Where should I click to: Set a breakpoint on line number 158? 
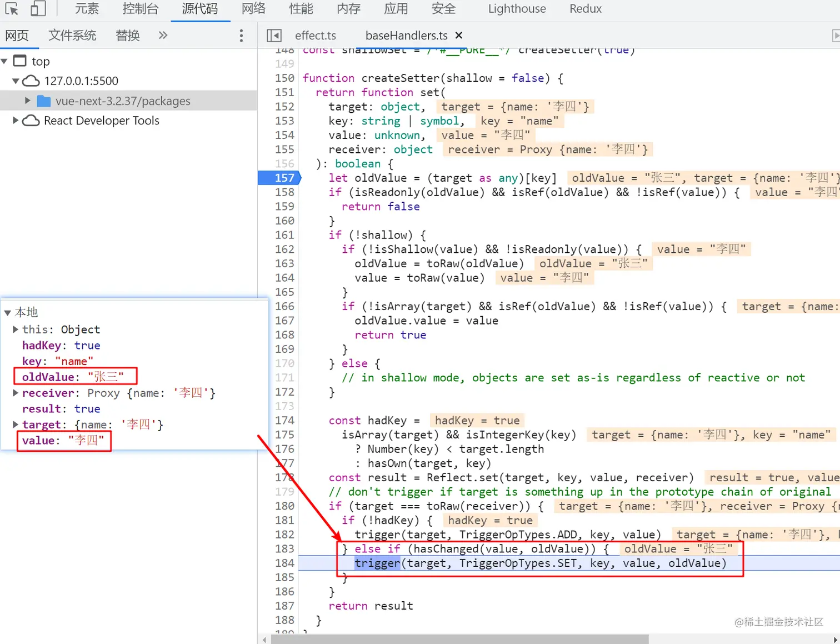click(x=284, y=192)
